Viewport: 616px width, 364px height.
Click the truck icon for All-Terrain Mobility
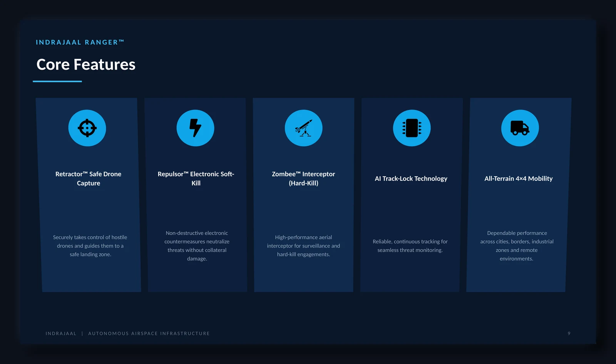tap(520, 128)
